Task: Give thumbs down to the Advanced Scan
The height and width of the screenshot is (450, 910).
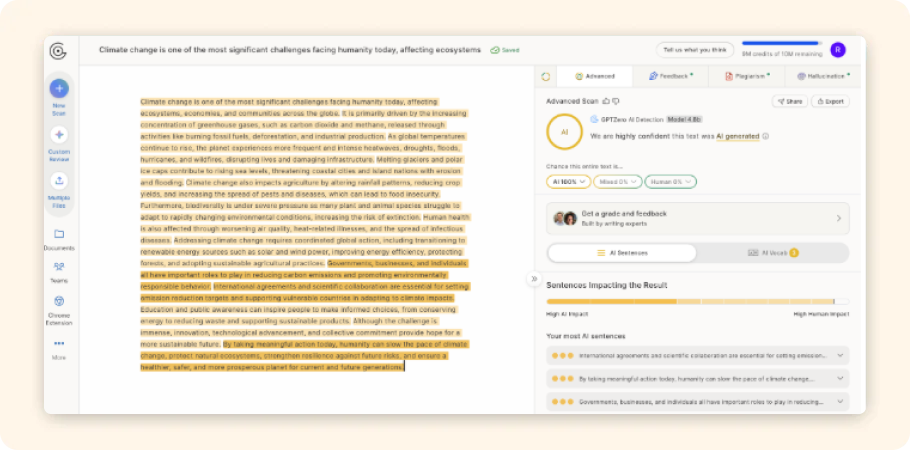Action: tap(616, 101)
